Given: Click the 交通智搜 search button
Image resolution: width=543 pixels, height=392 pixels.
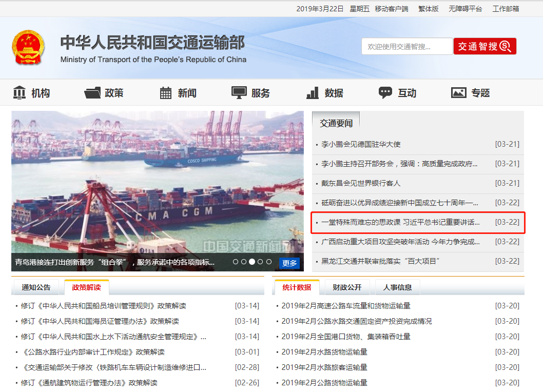Looking at the screenshot, I should tap(484, 47).
